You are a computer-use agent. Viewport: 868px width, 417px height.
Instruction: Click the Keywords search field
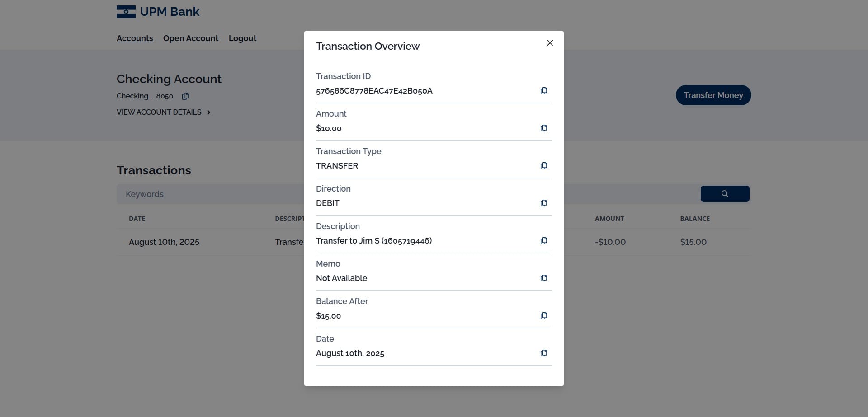pyautogui.click(x=210, y=194)
